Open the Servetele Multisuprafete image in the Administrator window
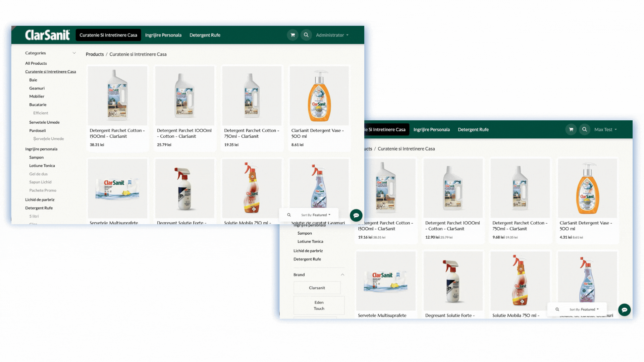Image resolution: width=644 pixels, height=362 pixels. click(117, 189)
